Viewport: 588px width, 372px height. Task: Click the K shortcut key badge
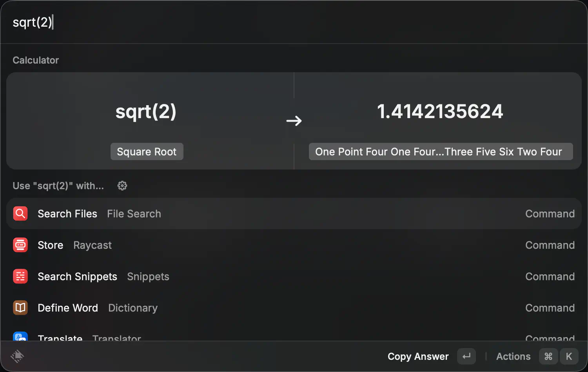[569, 356]
